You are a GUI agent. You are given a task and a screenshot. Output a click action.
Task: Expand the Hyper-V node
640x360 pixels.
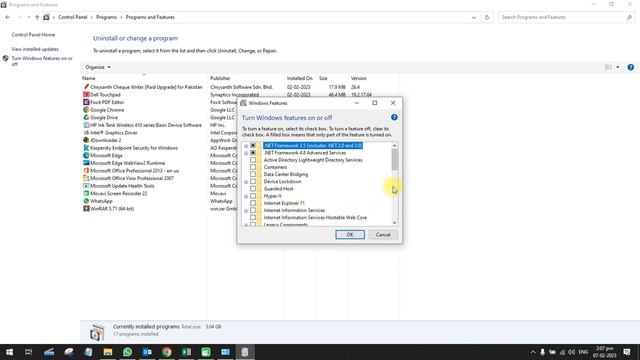[246, 196]
